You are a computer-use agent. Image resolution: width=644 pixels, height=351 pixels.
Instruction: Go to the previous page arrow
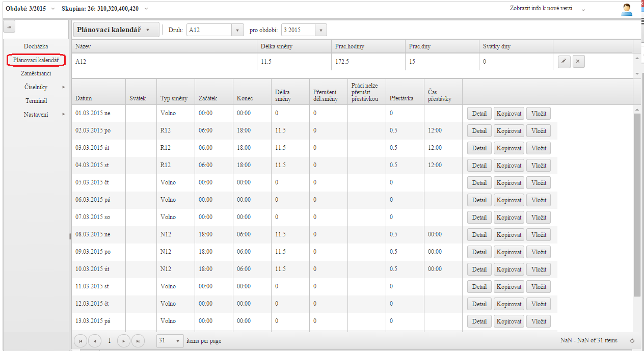pyautogui.click(x=95, y=341)
